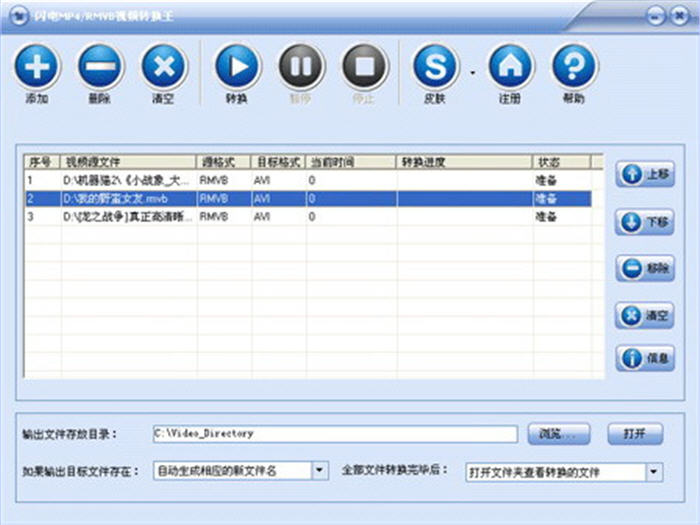Click the 添加 (Add) plus icon
Image resolution: width=700 pixels, height=525 pixels.
point(37,67)
